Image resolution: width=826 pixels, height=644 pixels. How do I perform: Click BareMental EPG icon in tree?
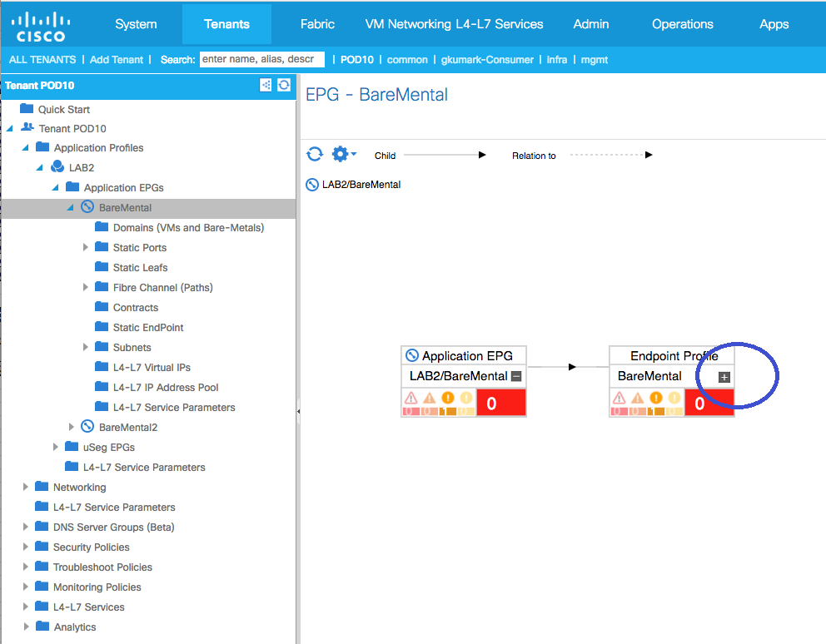pyautogui.click(x=87, y=207)
